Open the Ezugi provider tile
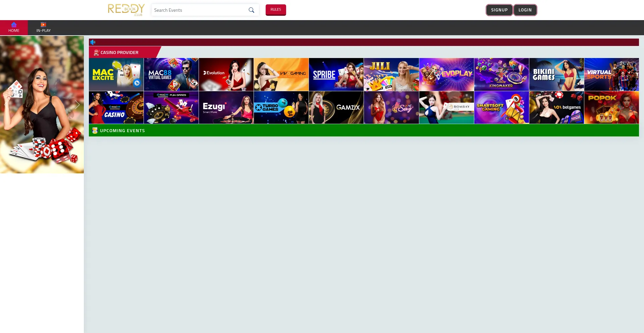 click(226, 108)
